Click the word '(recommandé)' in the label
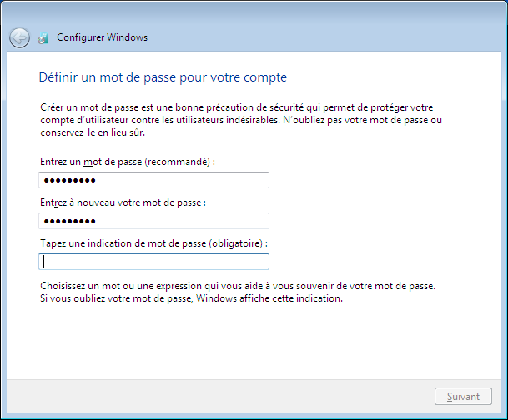 (177, 162)
